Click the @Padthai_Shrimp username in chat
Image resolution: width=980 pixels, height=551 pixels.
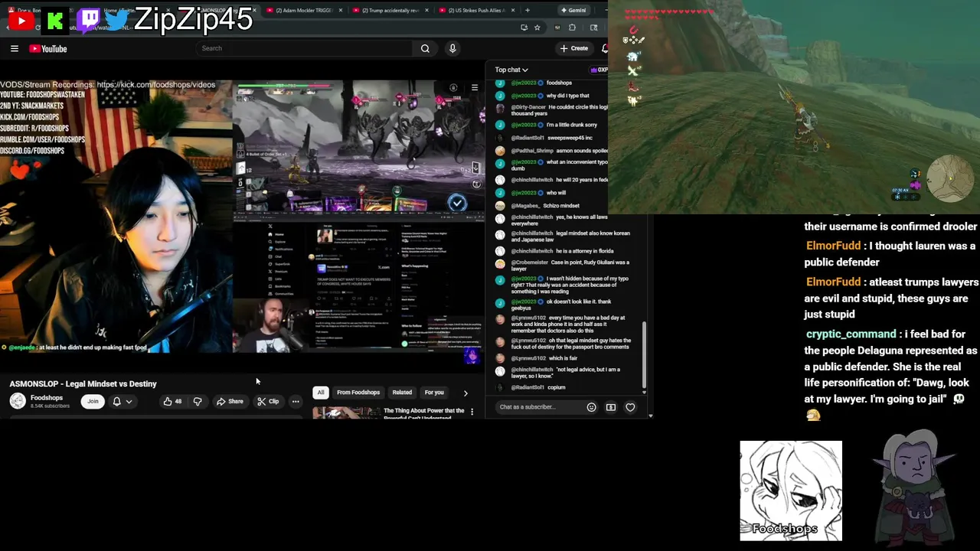coord(532,151)
